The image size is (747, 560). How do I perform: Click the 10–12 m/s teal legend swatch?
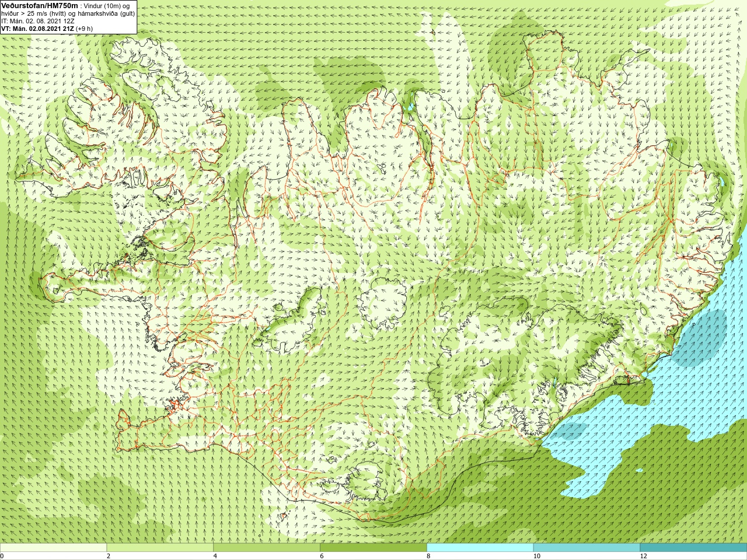coord(587,548)
